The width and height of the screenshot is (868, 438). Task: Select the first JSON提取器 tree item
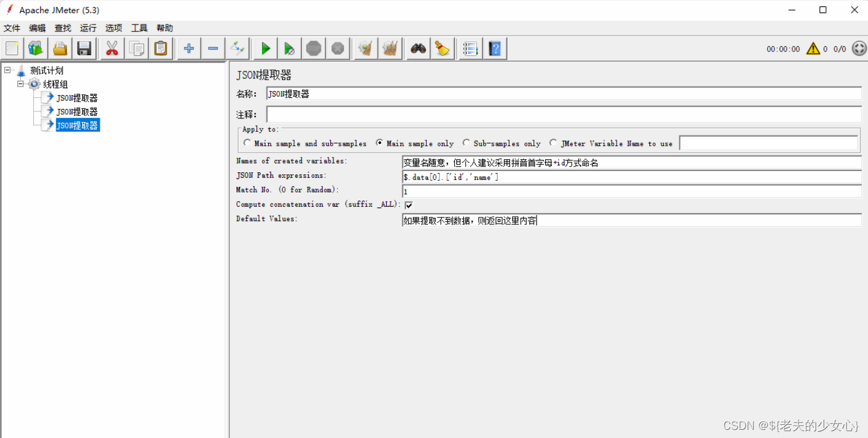click(77, 98)
